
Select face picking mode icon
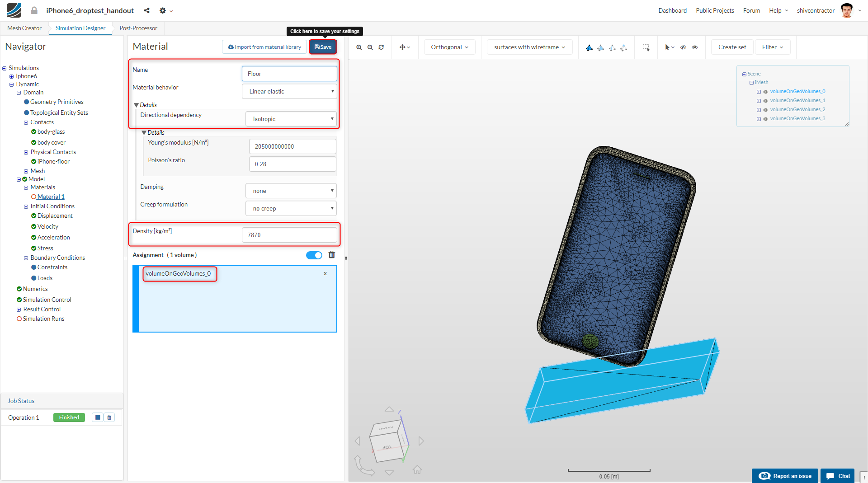pyautogui.click(x=600, y=47)
